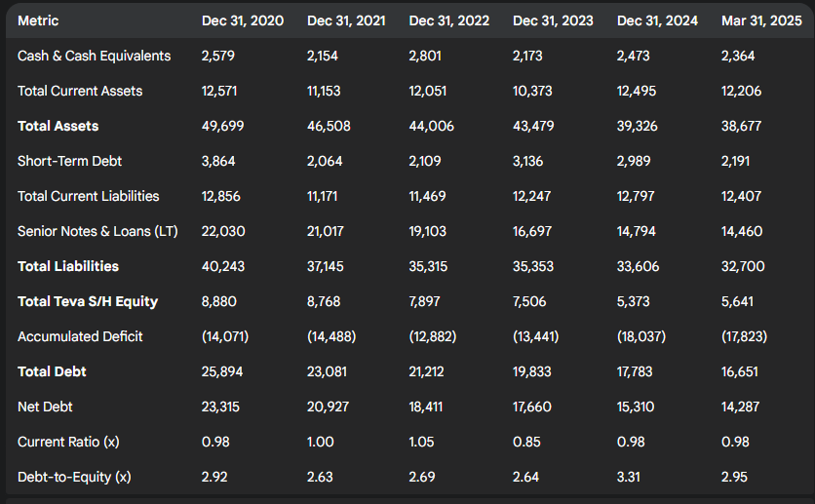Select total liabilities value 40,243
Screen dimensions: 815x504
(x=223, y=266)
